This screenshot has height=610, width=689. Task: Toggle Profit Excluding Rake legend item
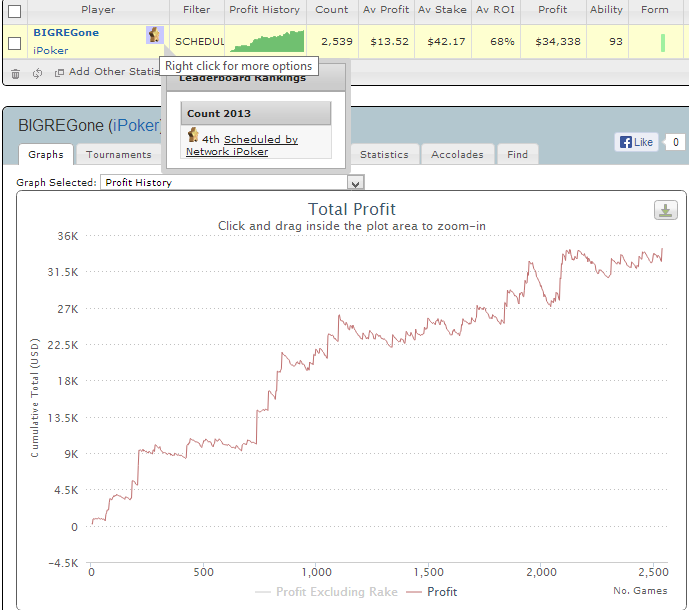point(326,592)
